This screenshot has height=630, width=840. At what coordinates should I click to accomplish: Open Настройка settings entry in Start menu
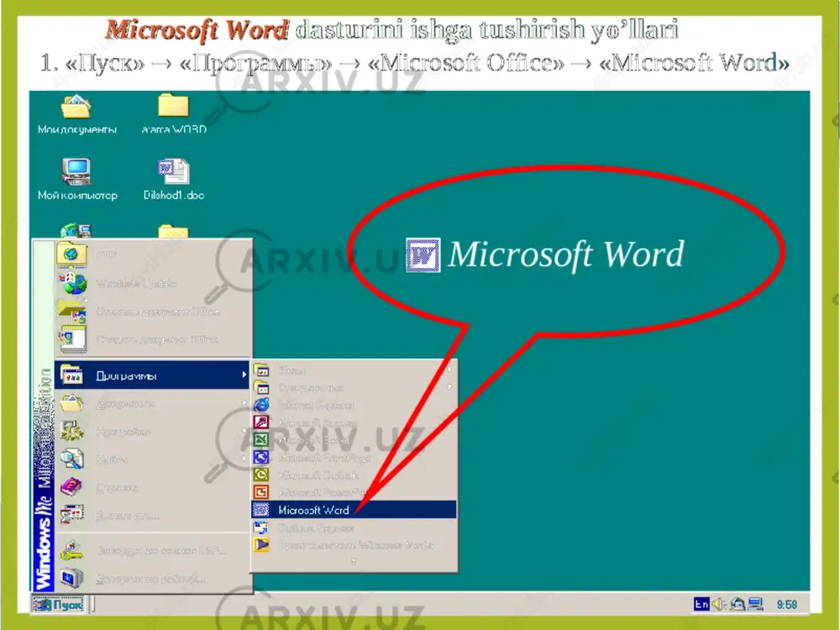pos(153,431)
